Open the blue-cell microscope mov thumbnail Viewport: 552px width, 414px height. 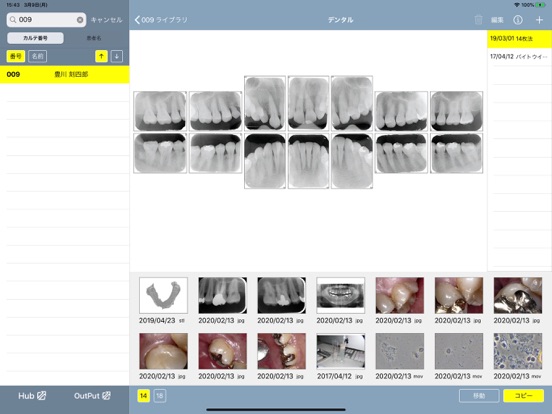coord(518,351)
